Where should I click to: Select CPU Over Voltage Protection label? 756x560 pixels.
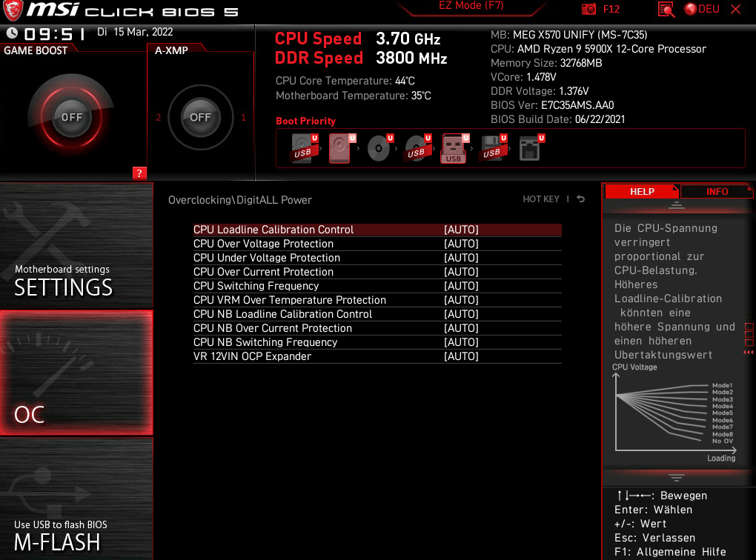coord(263,244)
